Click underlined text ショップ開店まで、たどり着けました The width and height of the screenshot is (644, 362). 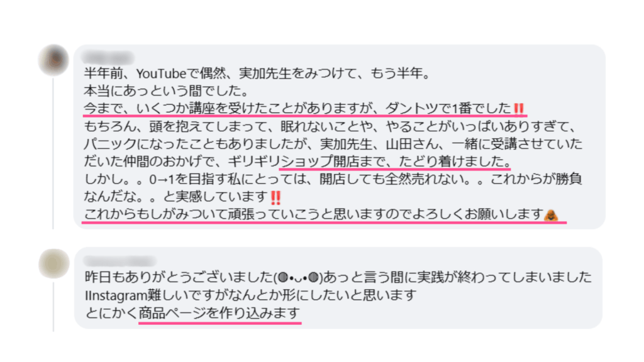pyautogui.click(x=395, y=162)
